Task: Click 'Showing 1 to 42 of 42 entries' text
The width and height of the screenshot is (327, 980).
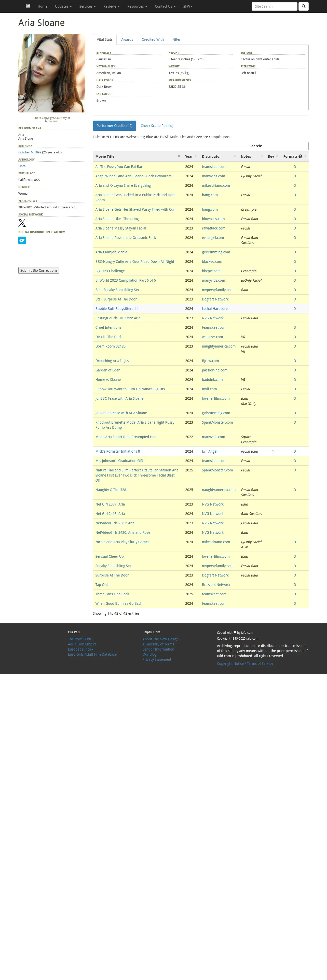Action: pos(116,614)
